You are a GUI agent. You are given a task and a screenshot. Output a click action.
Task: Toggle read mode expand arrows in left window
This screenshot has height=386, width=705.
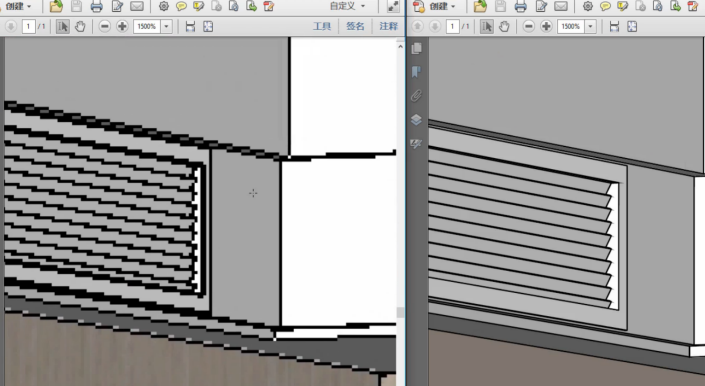click(x=393, y=6)
